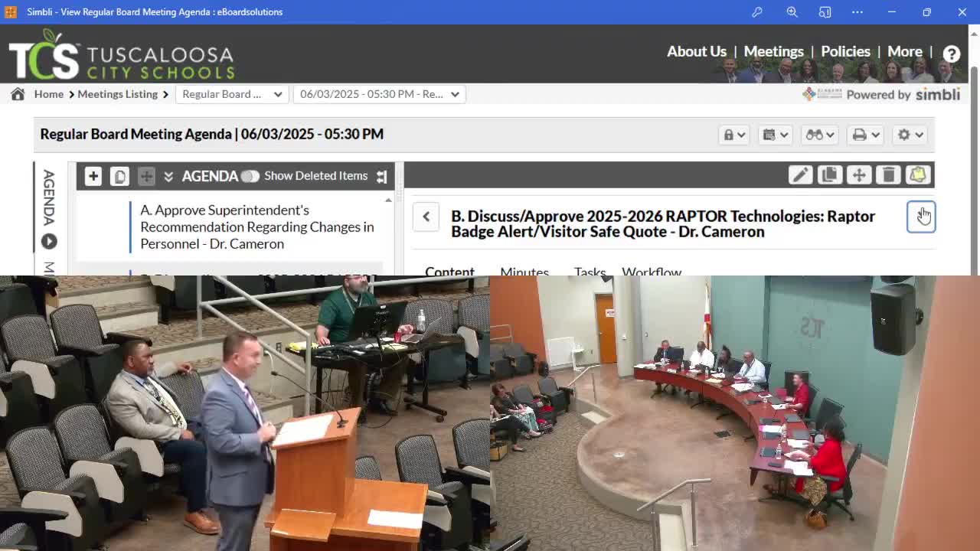Viewport: 980px width, 551px height.
Task: Click the copy agenda icon in agenda toolbar
Action: click(119, 176)
